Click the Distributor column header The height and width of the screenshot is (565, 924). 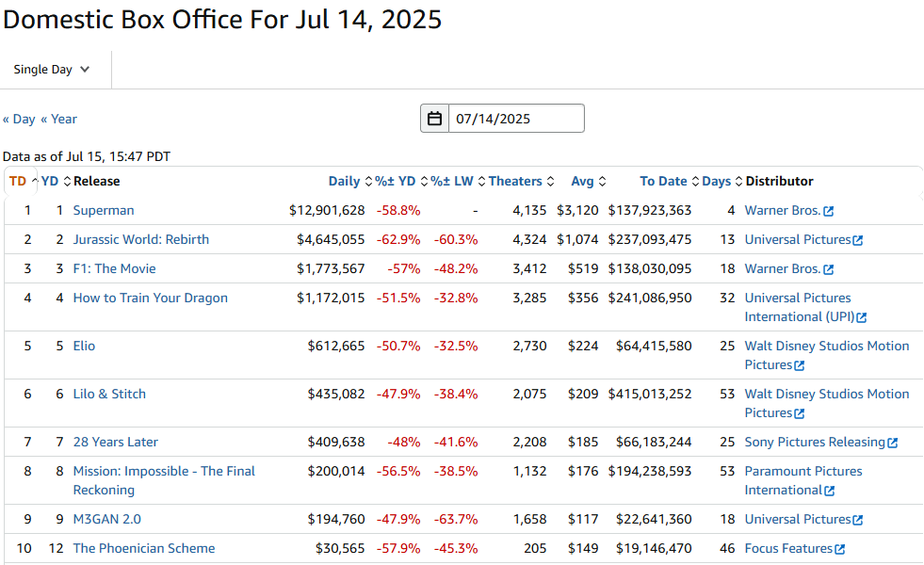pos(779,181)
